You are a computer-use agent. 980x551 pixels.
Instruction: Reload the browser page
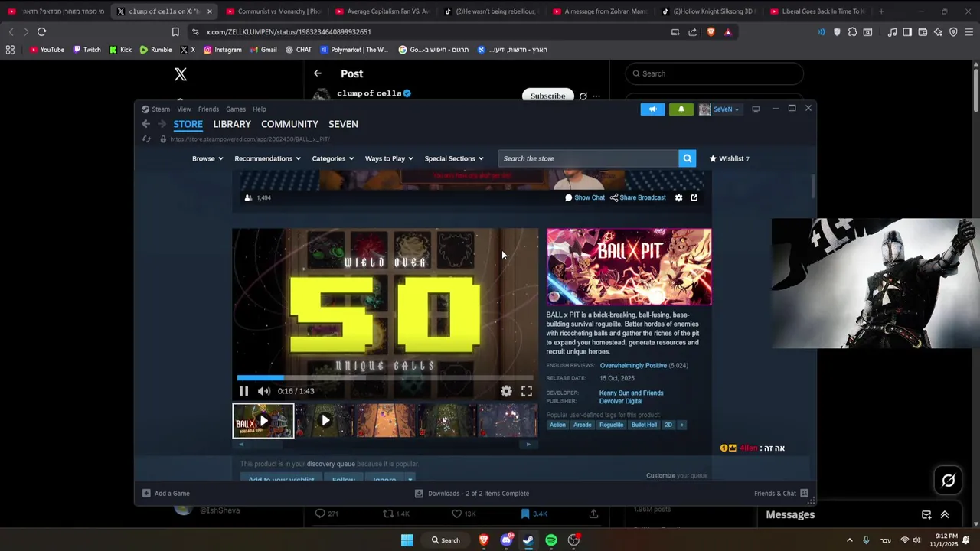point(41,31)
